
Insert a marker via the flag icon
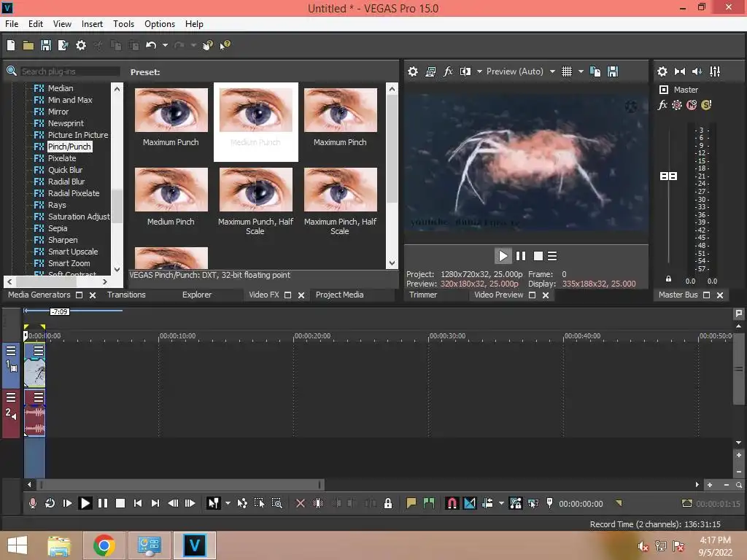[x=411, y=503]
